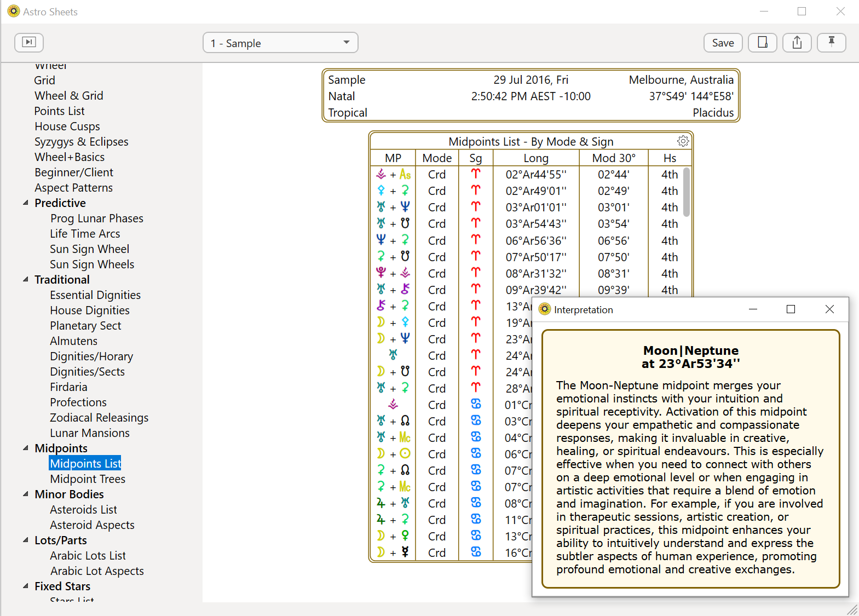Click the Moon + Venus midpoint glyphs
Screen dimensions: 859x616
(x=393, y=536)
